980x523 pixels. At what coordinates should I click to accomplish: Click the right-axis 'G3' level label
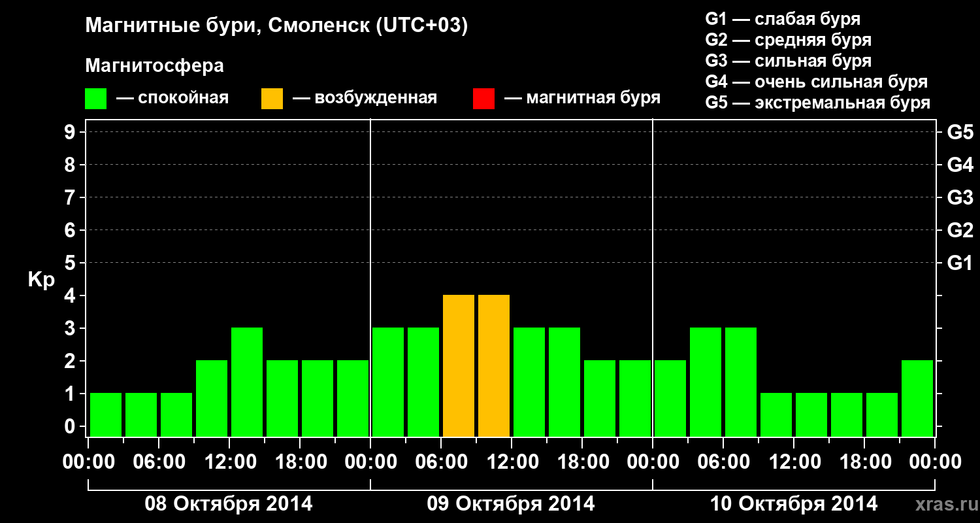click(x=960, y=198)
